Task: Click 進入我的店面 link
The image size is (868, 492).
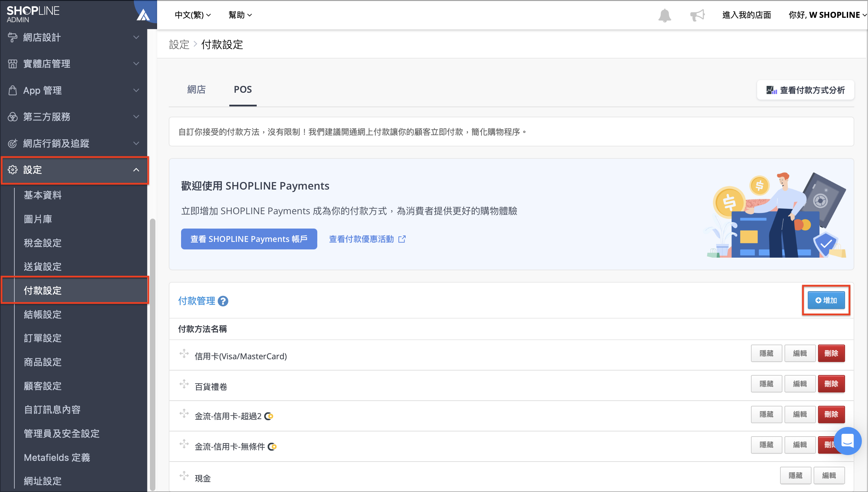Action: pos(746,15)
